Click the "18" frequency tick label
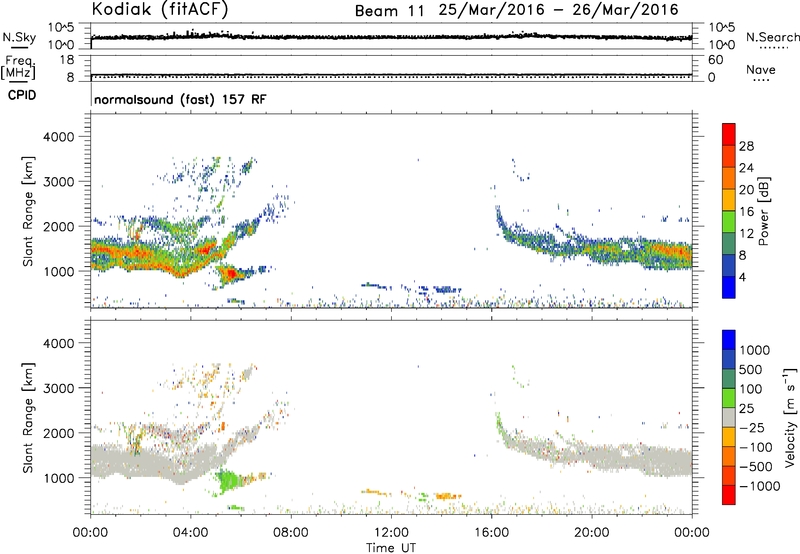 coord(67,60)
